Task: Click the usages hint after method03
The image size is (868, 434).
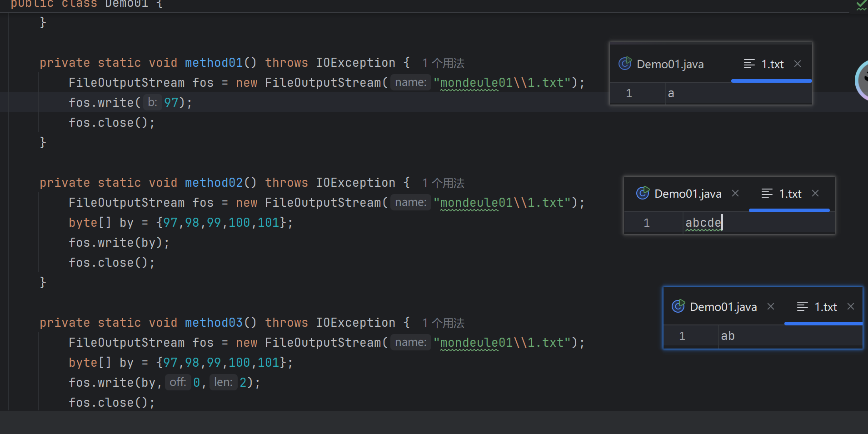Action: (x=443, y=323)
